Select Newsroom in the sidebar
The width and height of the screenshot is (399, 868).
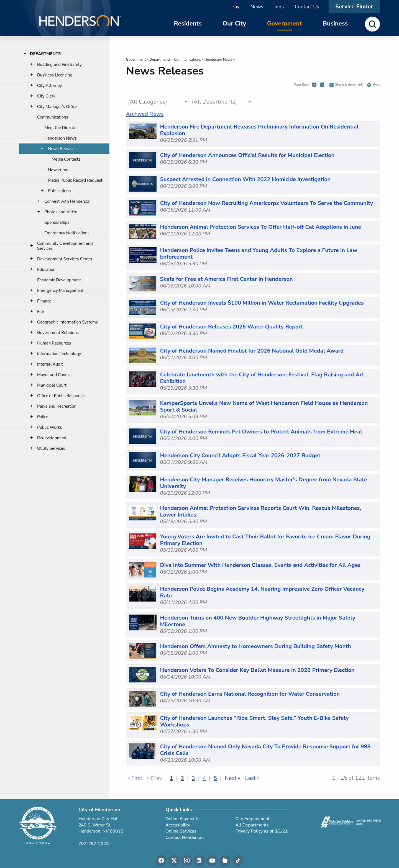coord(58,170)
